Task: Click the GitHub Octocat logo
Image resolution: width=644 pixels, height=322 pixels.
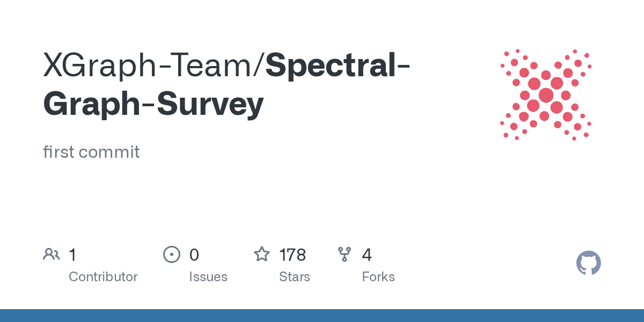Action: (588, 263)
